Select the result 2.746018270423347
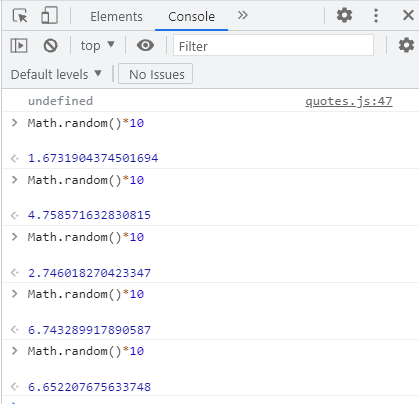 click(89, 273)
